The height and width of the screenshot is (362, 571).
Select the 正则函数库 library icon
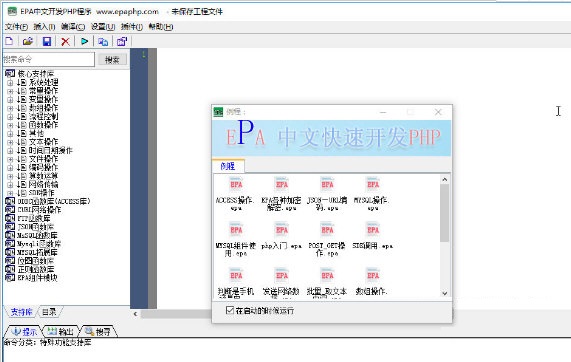pyautogui.click(x=10, y=269)
